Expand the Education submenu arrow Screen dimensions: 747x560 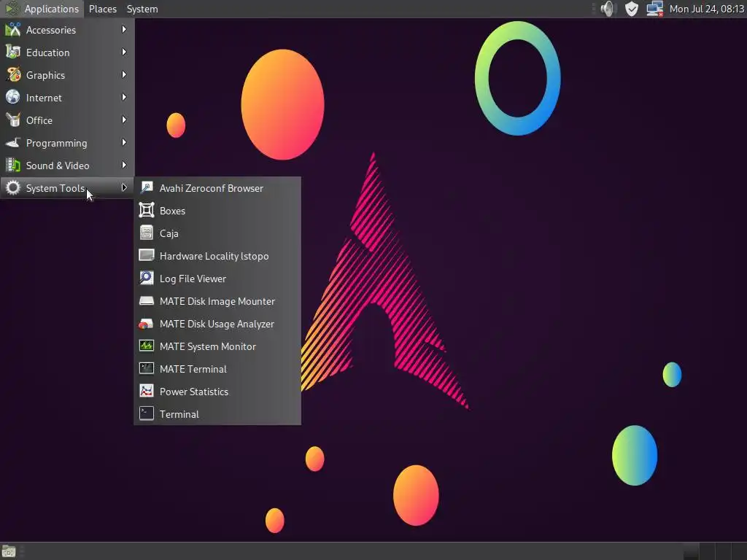point(124,52)
